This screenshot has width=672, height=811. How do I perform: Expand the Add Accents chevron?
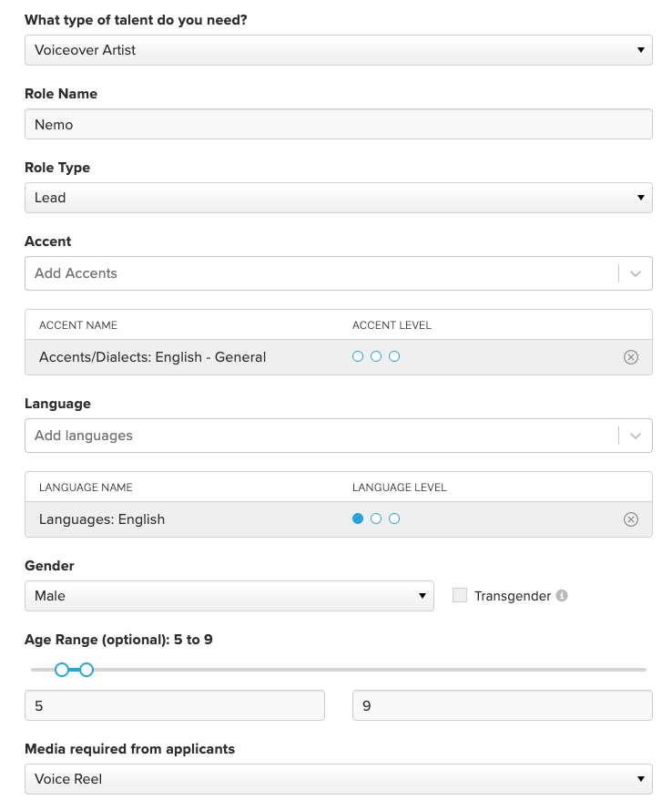636,273
